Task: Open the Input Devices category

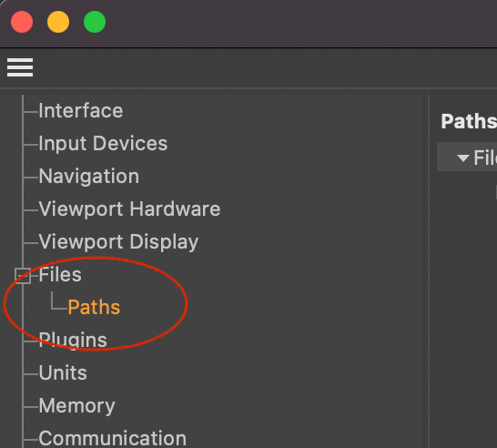Action: click(x=103, y=144)
